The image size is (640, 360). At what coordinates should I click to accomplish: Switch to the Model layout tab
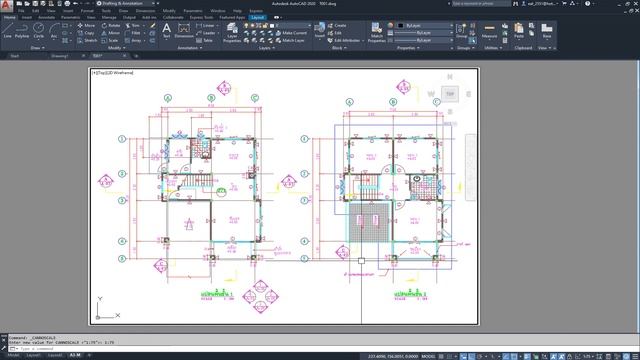coord(13,356)
